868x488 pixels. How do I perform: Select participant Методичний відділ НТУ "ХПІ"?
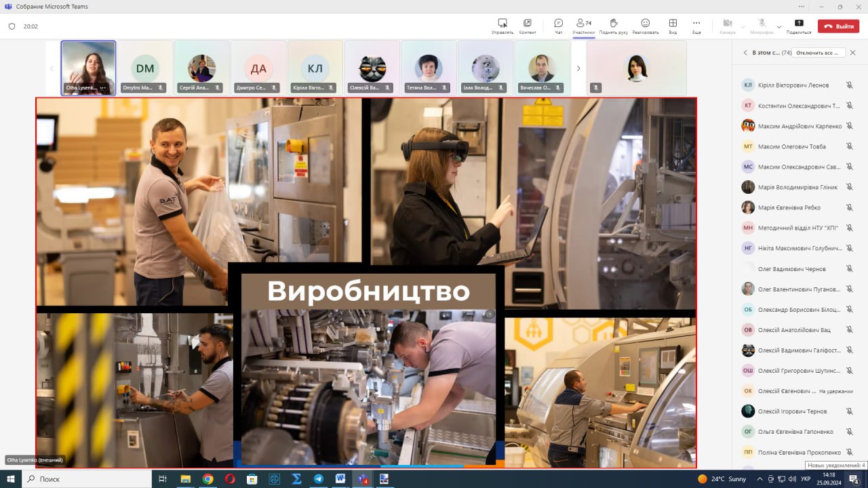point(797,228)
